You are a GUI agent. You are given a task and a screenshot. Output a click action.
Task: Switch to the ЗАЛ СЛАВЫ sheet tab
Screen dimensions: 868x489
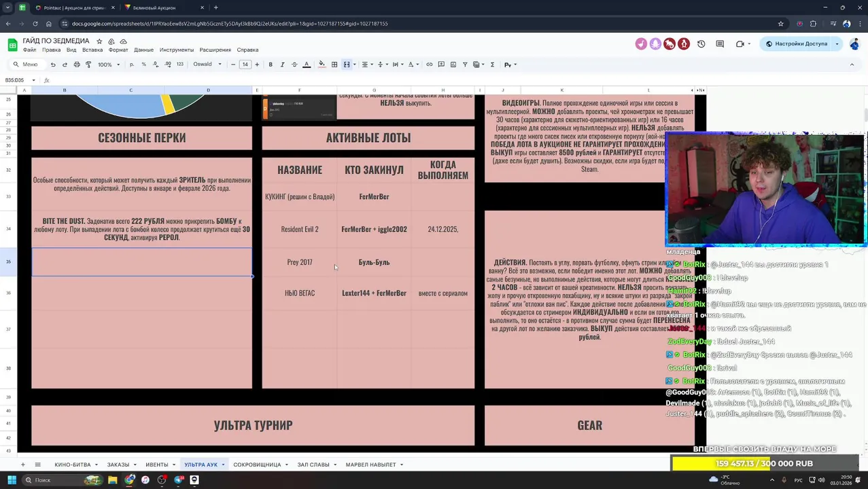[x=313, y=465]
